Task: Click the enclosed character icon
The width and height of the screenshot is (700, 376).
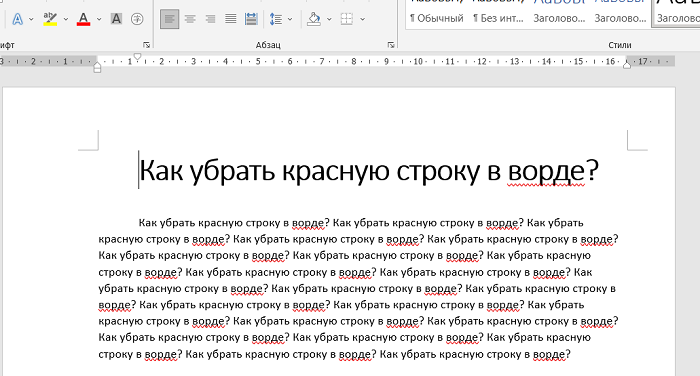Action: 137,19
